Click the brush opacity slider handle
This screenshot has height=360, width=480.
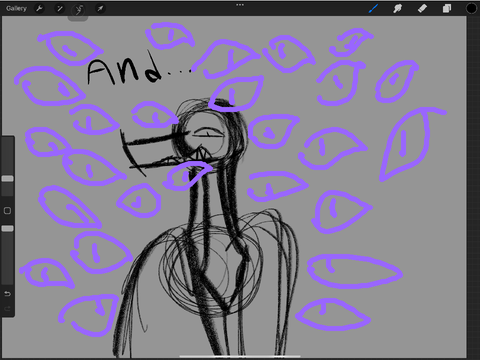tap(7, 229)
